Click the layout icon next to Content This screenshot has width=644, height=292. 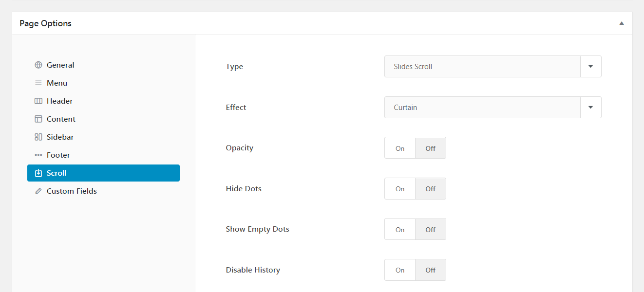click(38, 118)
